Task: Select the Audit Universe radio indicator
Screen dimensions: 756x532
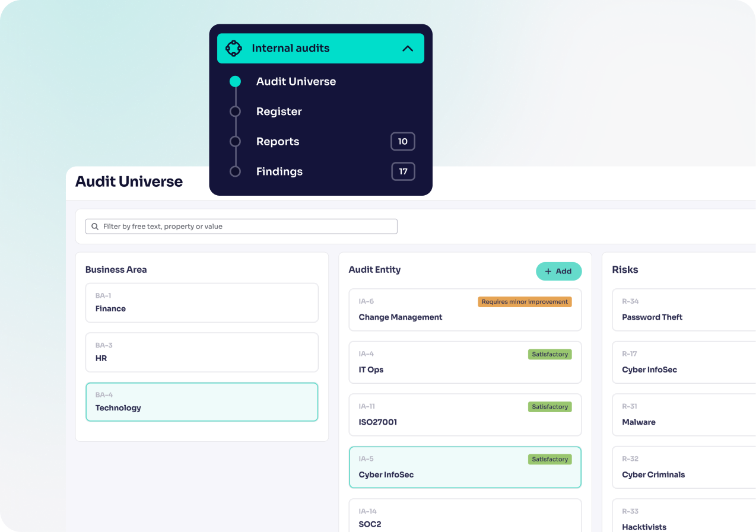Action: pyautogui.click(x=235, y=81)
